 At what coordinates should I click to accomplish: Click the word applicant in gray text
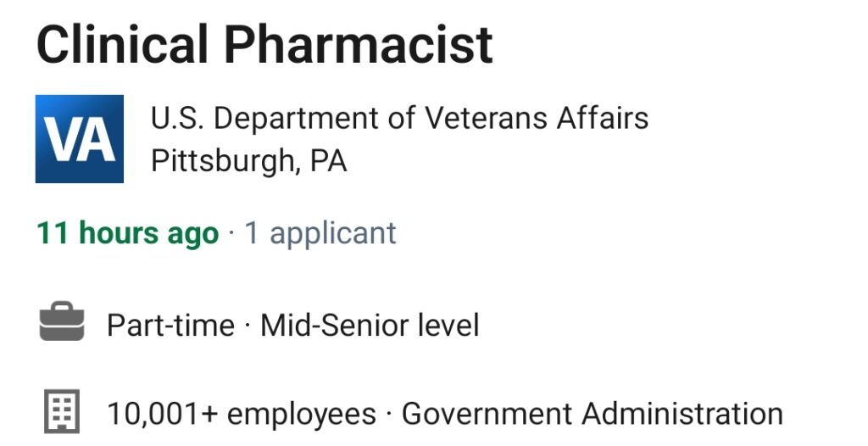[332, 234]
